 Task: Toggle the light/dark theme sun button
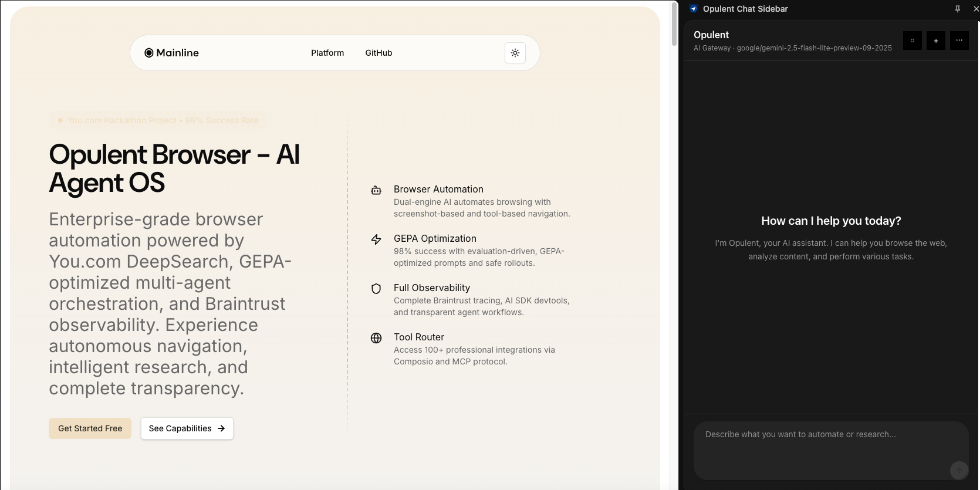coord(515,53)
